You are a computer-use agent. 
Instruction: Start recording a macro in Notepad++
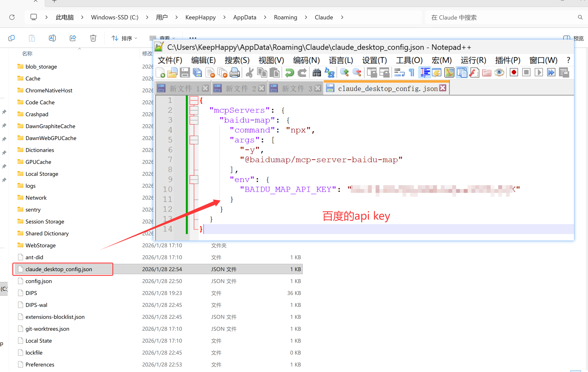click(x=513, y=72)
